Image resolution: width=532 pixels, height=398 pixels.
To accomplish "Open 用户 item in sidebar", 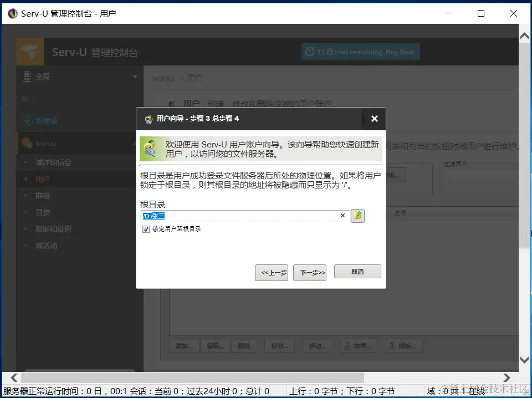I will pyautogui.click(x=43, y=179).
